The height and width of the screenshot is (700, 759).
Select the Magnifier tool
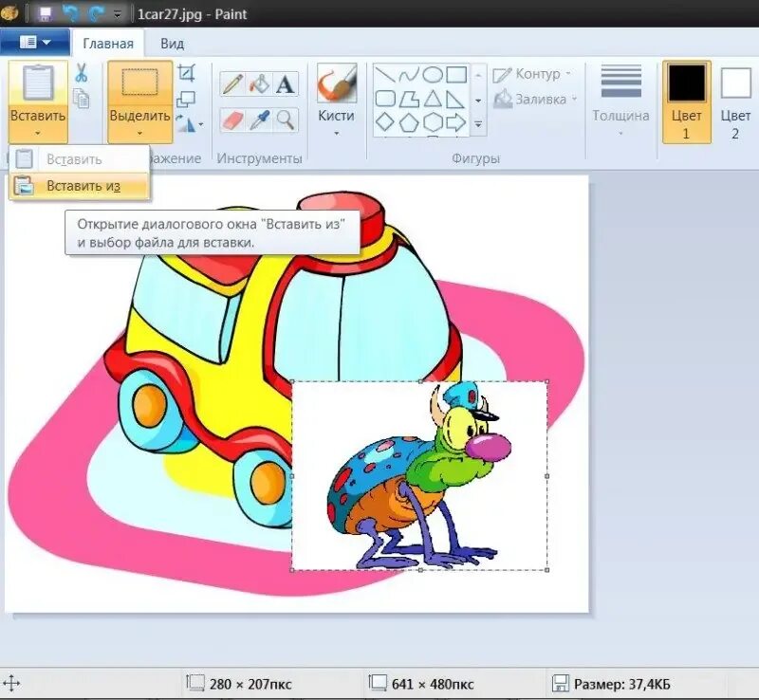click(x=286, y=120)
